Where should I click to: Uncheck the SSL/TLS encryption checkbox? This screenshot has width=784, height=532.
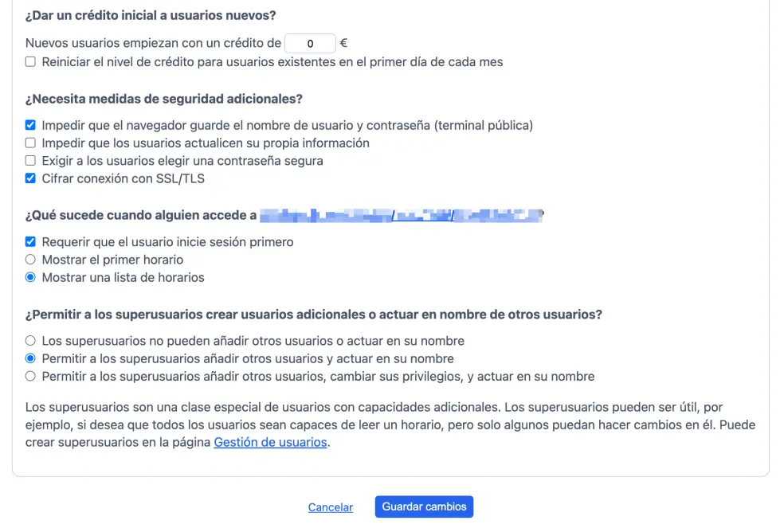coord(30,178)
